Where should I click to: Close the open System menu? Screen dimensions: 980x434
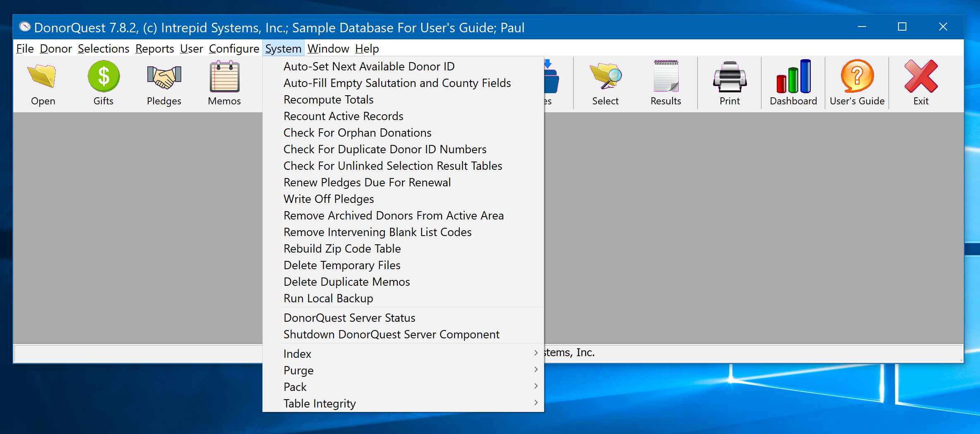[x=283, y=48]
